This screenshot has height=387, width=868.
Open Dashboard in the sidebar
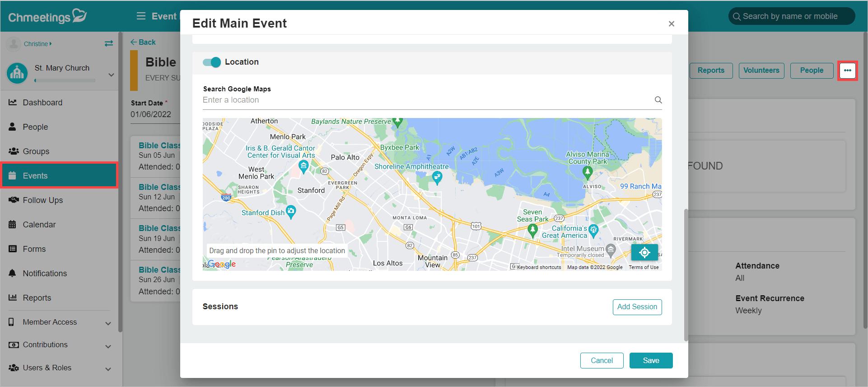59,103
